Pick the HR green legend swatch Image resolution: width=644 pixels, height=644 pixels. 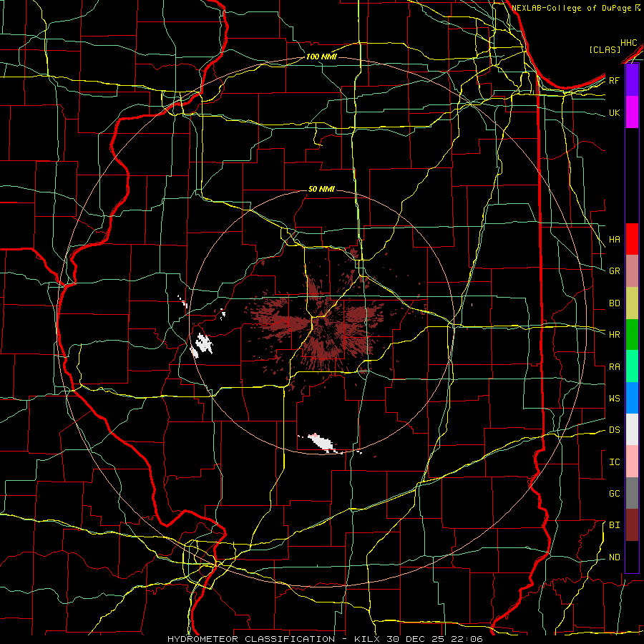632,334
